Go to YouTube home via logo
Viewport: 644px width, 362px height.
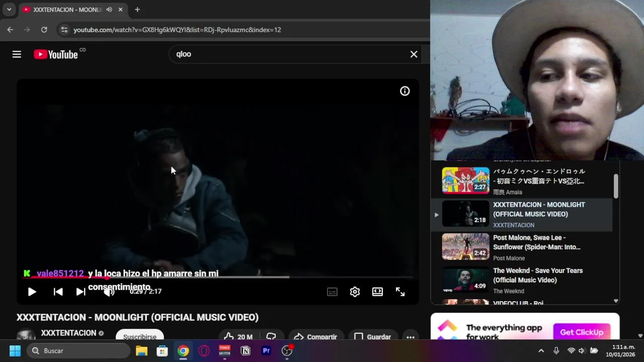click(56, 54)
